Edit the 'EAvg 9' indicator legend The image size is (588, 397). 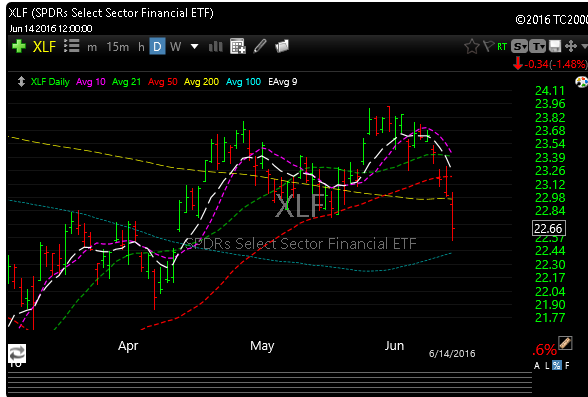283,82
